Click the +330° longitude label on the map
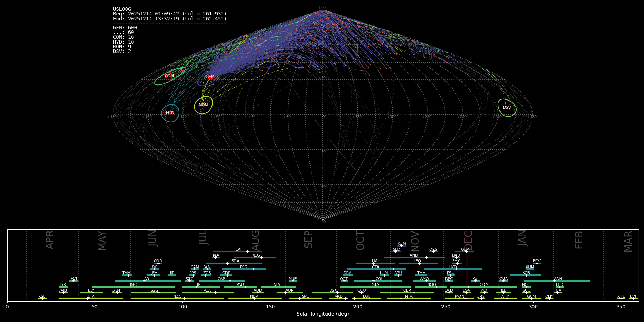 click(x=357, y=117)
